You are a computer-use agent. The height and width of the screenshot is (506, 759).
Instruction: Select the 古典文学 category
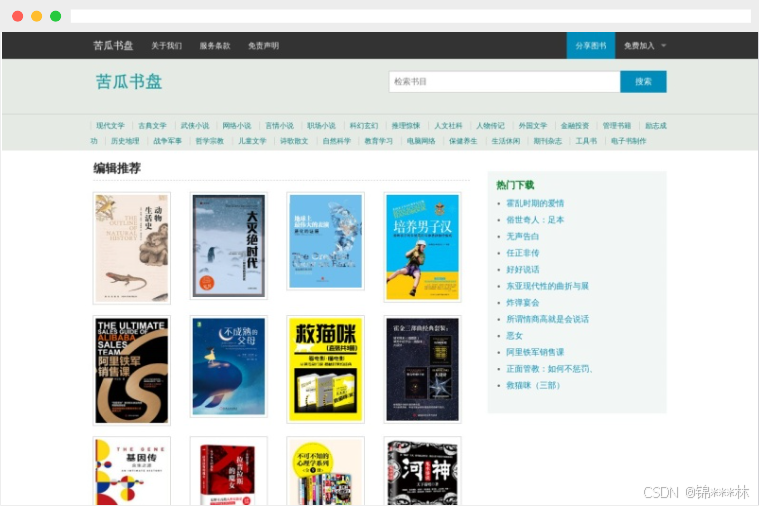(x=152, y=125)
